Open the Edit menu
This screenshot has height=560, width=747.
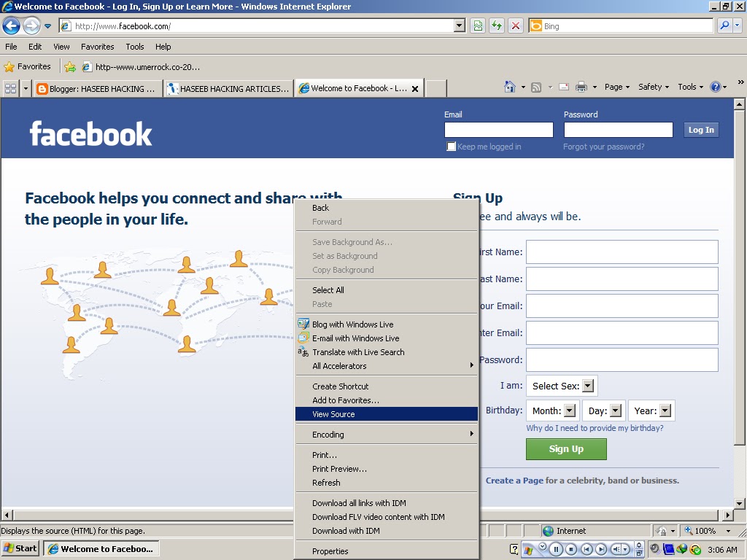(x=35, y=47)
